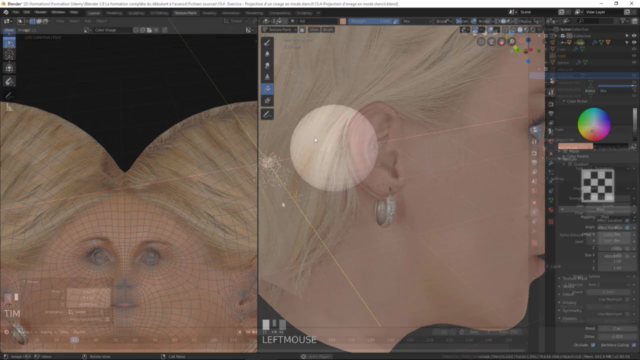
Task: Select the Annotate tool in the 3D viewport
Action: click(267, 114)
